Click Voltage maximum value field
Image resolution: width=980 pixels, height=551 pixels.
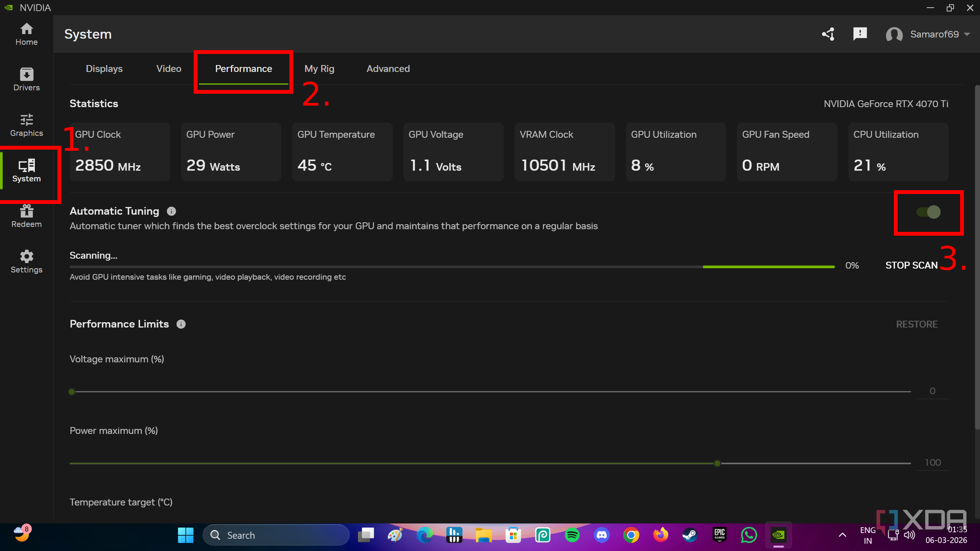933,391
